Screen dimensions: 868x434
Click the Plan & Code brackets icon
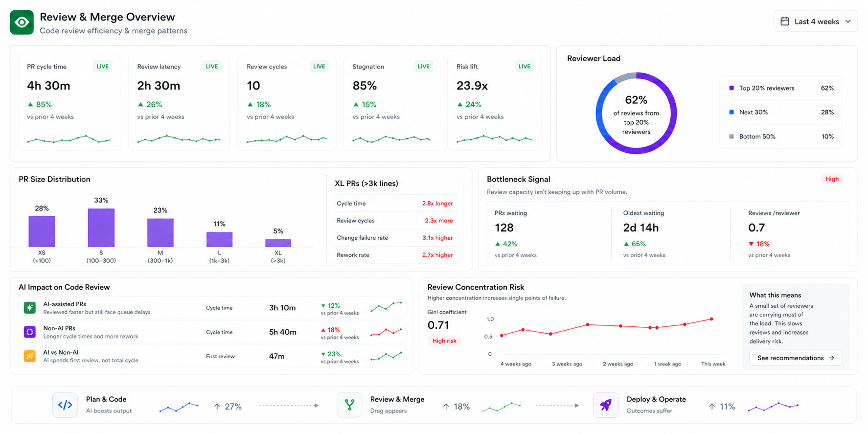coord(65,405)
